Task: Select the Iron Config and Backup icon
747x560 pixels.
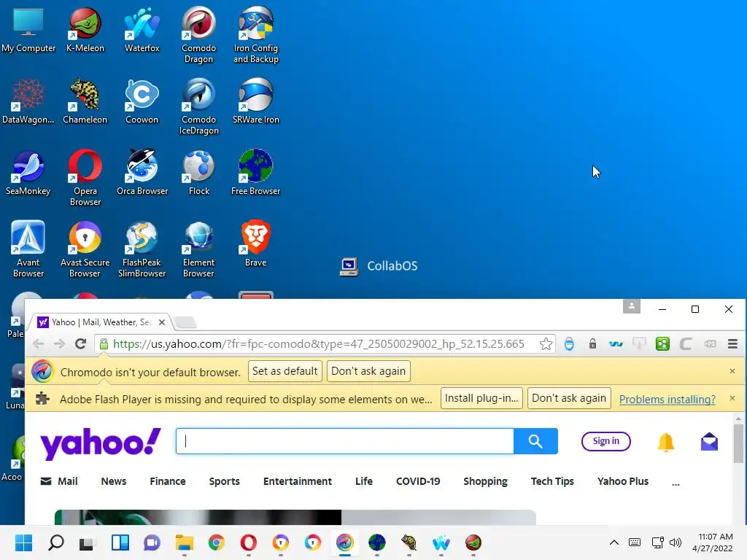Action: pyautogui.click(x=256, y=35)
